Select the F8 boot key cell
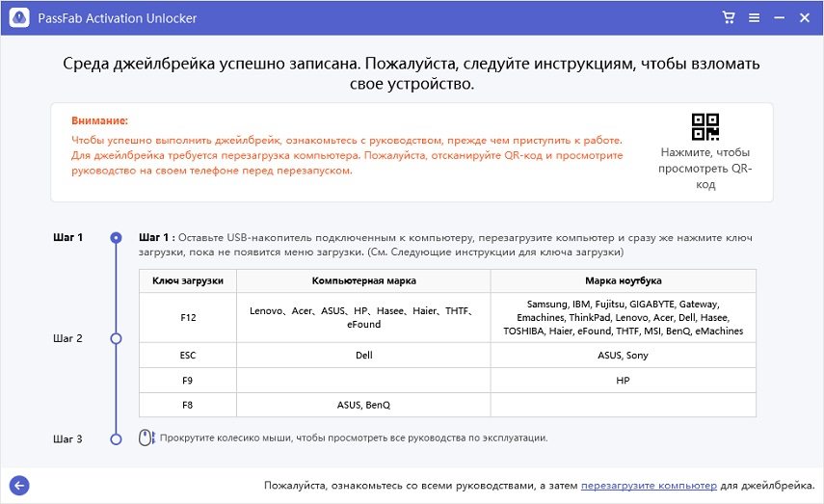The image size is (824, 504). click(x=188, y=405)
